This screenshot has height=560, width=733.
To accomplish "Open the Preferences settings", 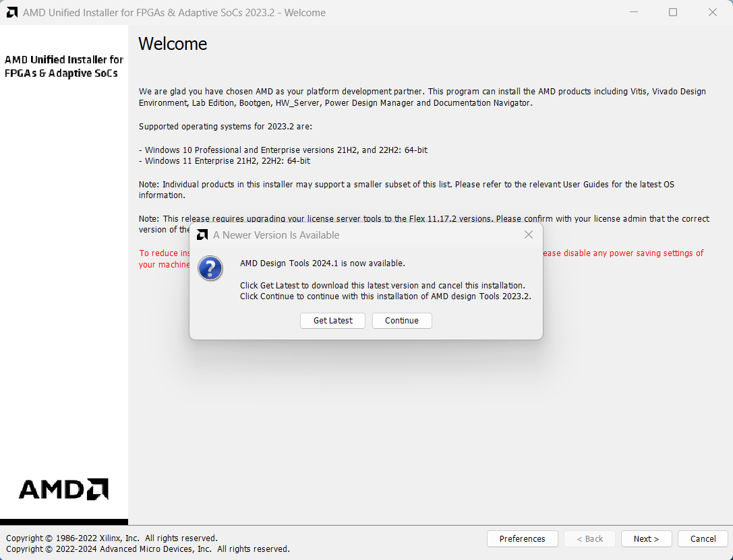I will pyautogui.click(x=522, y=539).
